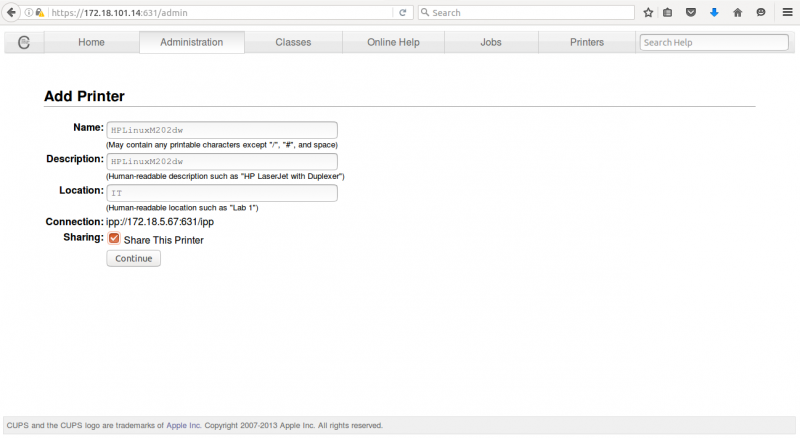Go to browser home page icon
This screenshot has height=438, width=800.
(x=738, y=13)
